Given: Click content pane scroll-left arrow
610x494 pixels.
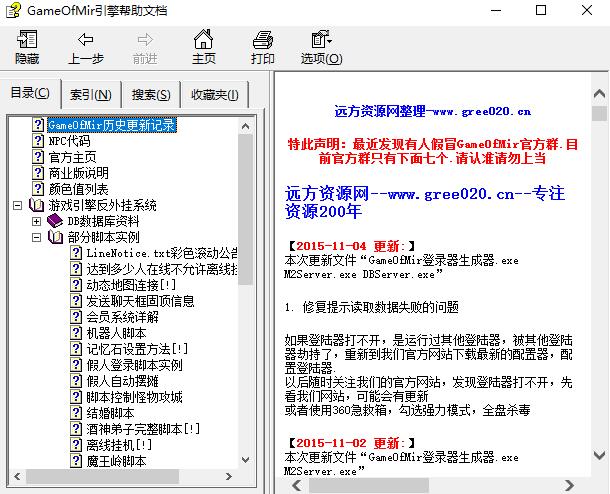Looking at the screenshot, I should [x=297, y=485].
